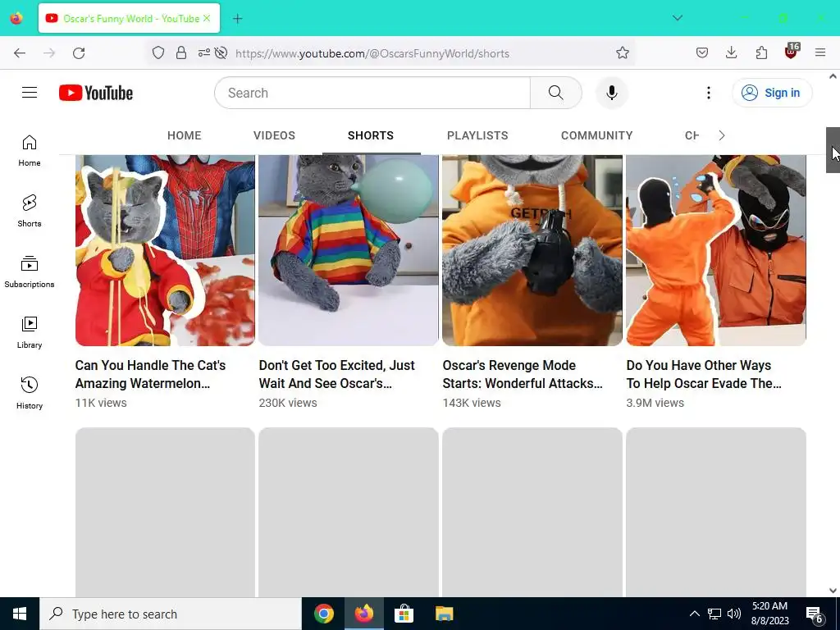
Task: Switch to the COMMUNITY tab
Action: pyautogui.click(x=597, y=135)
